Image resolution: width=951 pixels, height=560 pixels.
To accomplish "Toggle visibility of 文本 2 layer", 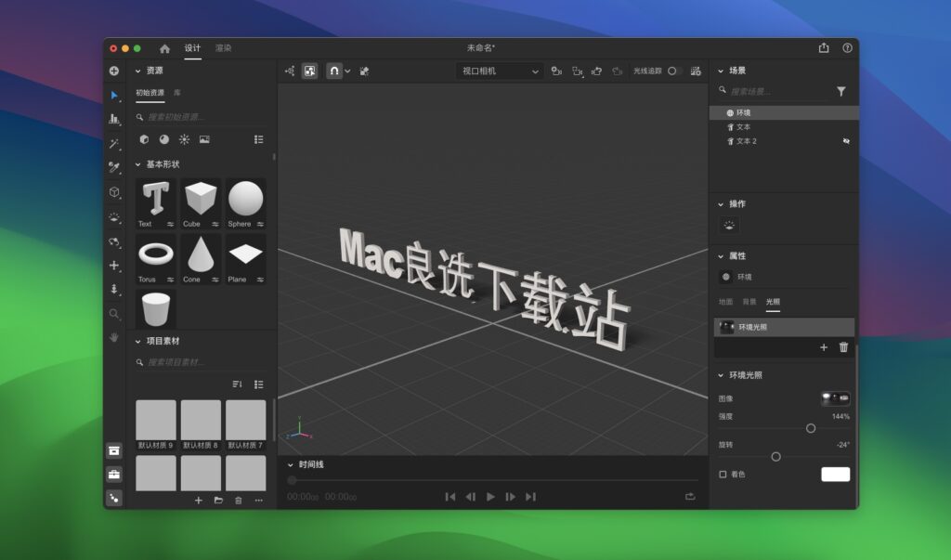I will [x=846, y=141].
